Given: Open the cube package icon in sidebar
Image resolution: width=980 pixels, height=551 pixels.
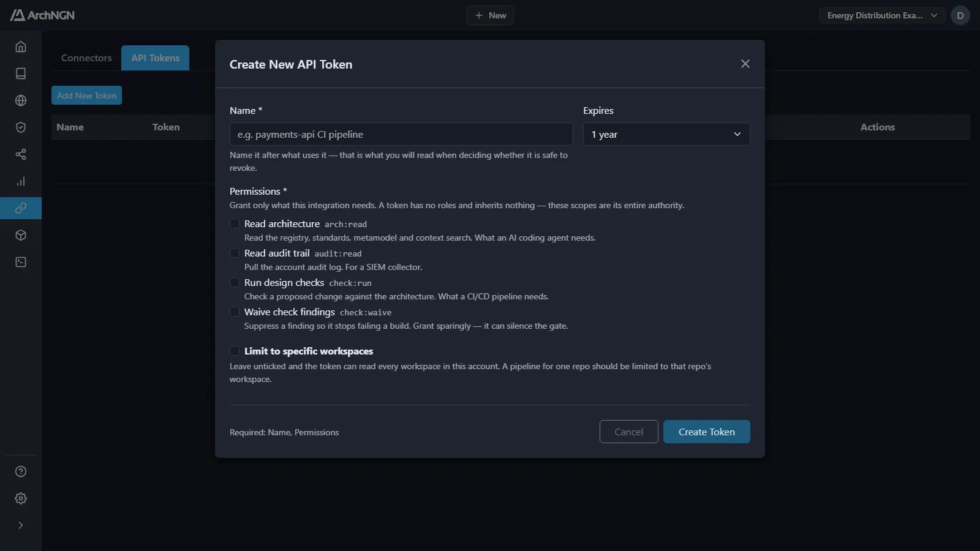Looking at the screenshot, I should pos(21,235).
